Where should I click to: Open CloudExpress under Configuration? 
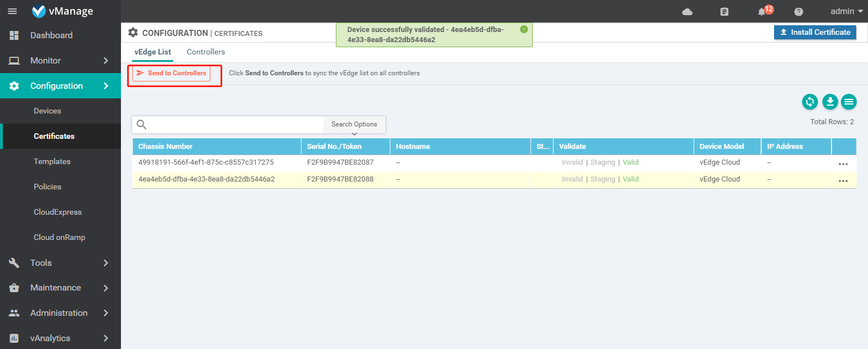point(57,212)
